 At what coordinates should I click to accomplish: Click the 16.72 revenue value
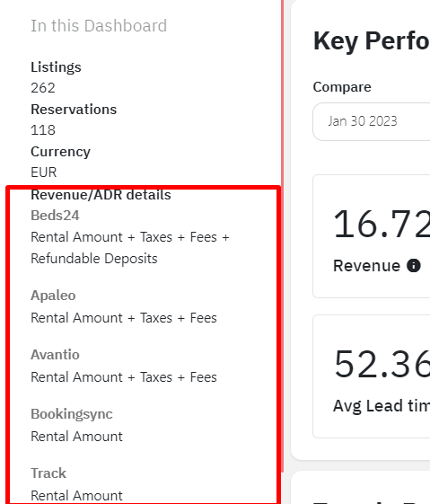click(x=382, y=224)
